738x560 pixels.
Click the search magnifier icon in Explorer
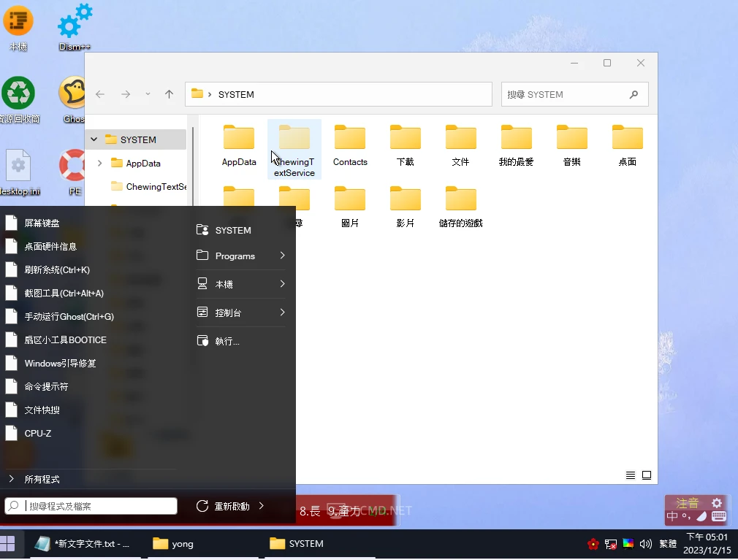click(x=634, y=94)
